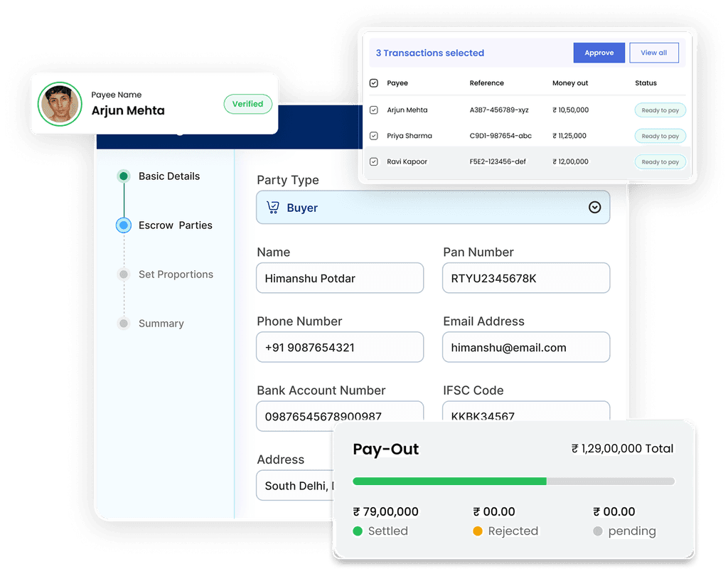This screenshot has height=569, width=728.
Task: Expand the Party Type Buyer dropdown
Action: pyautogui.click(x=433, y=207)
